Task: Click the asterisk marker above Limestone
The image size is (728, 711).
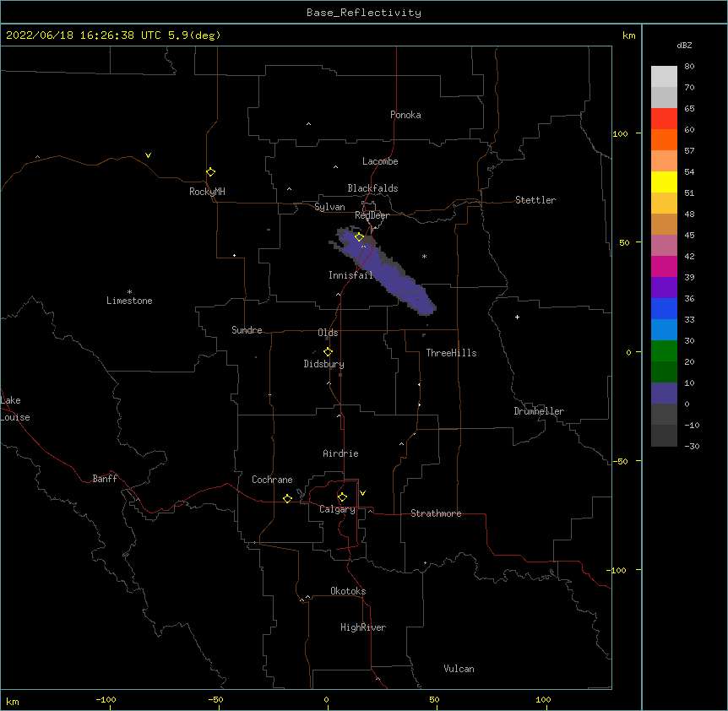Action: click(129, 291)
